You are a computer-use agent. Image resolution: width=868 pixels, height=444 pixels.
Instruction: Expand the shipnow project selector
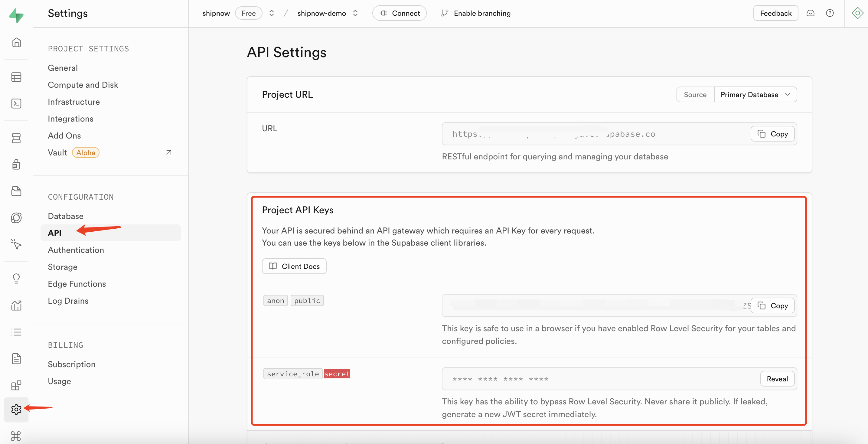(x=271, y=13)
